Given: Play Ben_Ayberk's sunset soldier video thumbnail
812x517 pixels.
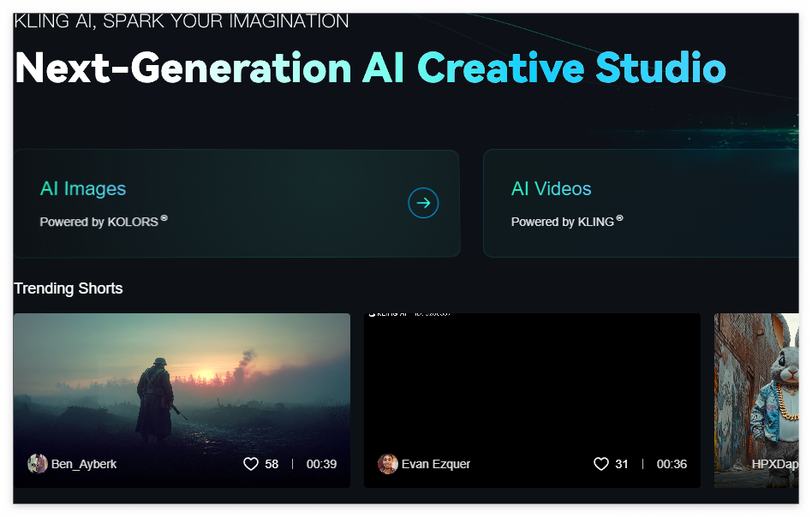Looking at the screenshot, I should [182, 385].
